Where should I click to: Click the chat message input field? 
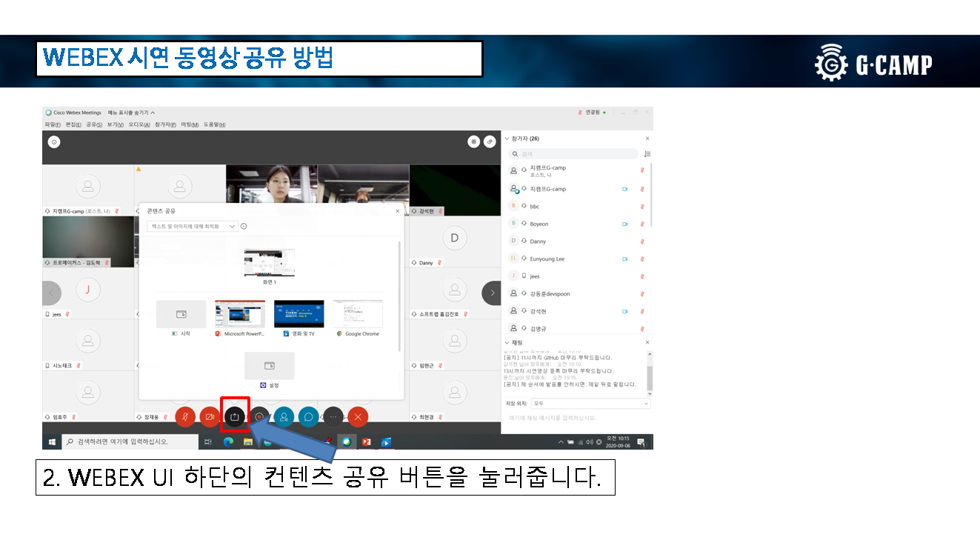point(578,418)
